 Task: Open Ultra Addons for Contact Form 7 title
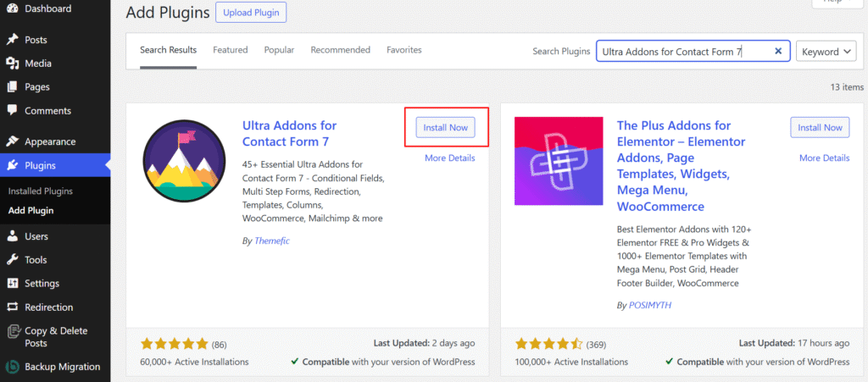pos(290,134)
